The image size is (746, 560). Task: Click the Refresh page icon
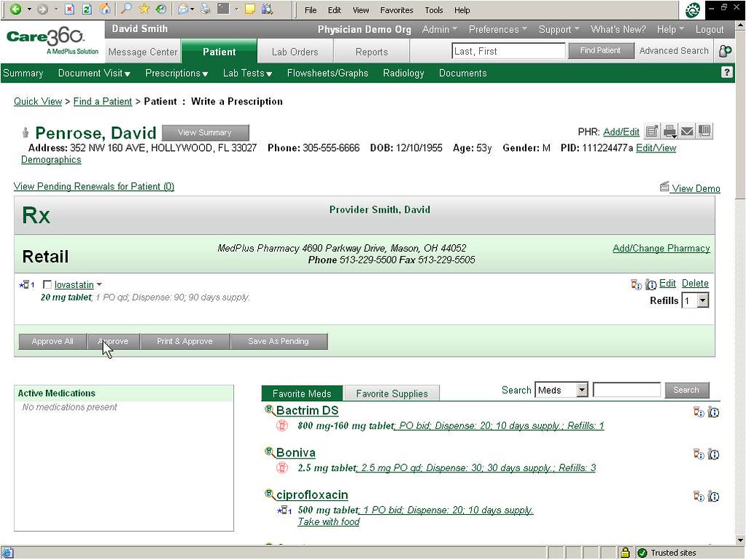pos(87,9)
